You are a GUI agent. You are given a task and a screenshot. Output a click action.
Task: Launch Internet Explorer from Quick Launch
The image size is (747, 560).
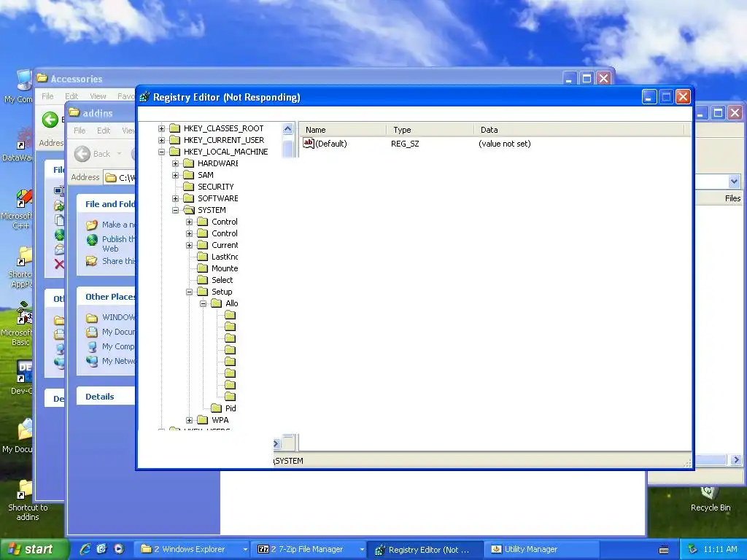click(86, 549)
